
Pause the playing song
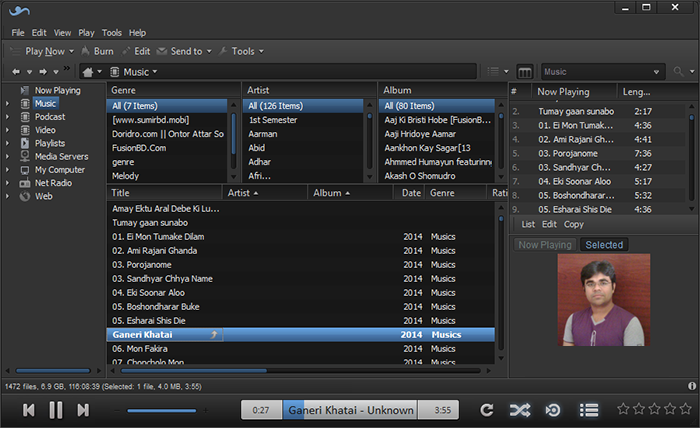(x=56, y=410)
